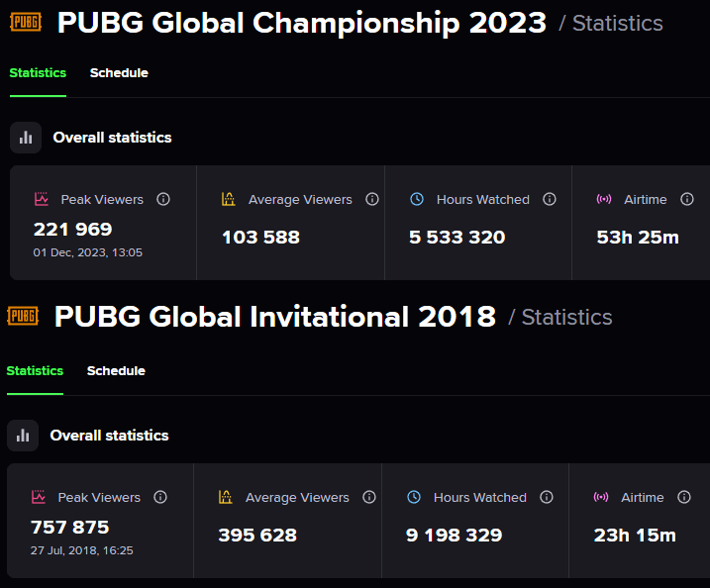710x588 pixels.
Task: Click info icon next to 2018 Hours Watched
Action: click(x=547, y=497)
